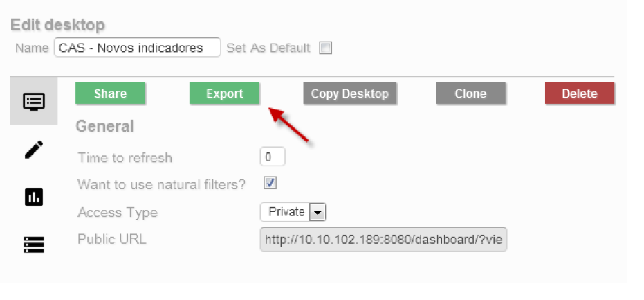Click the Public URL field
The height and width of the screenshot is (300, 644).
pyautogui.click(x=383, y=240)
